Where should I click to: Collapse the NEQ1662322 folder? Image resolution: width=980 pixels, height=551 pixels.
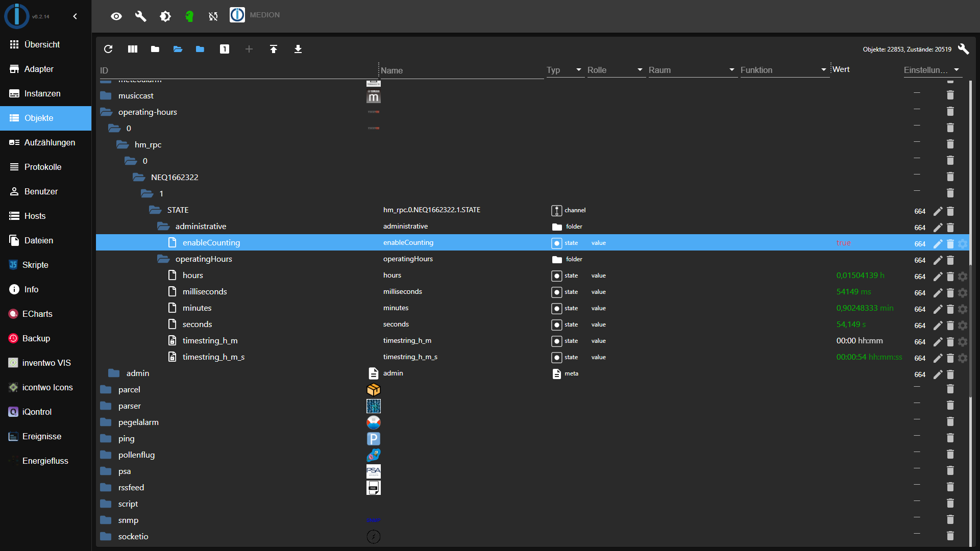coord(139,177)
